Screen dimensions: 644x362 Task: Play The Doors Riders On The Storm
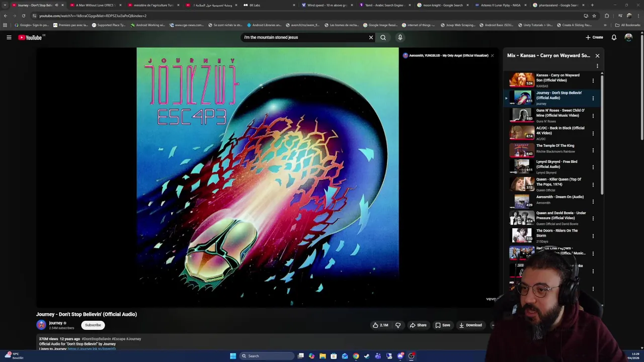[x=522, y=235]
